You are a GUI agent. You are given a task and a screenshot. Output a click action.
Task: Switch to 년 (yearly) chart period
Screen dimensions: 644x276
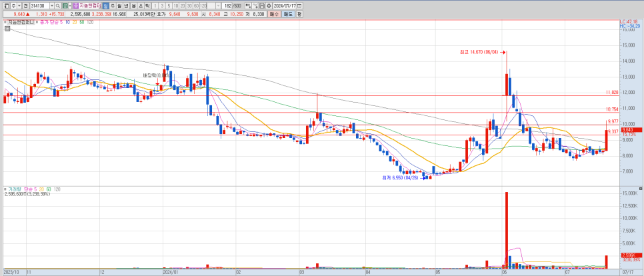126,6
